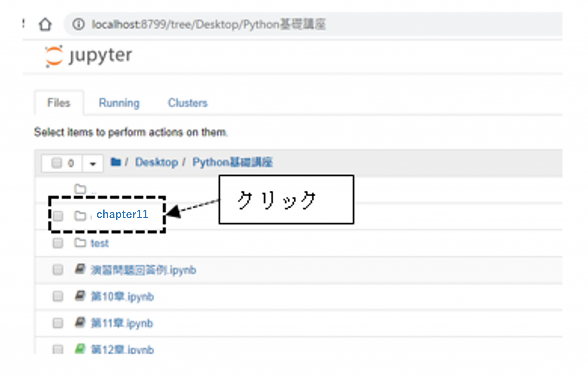Click the browser home icon

[x=45, y=24]
